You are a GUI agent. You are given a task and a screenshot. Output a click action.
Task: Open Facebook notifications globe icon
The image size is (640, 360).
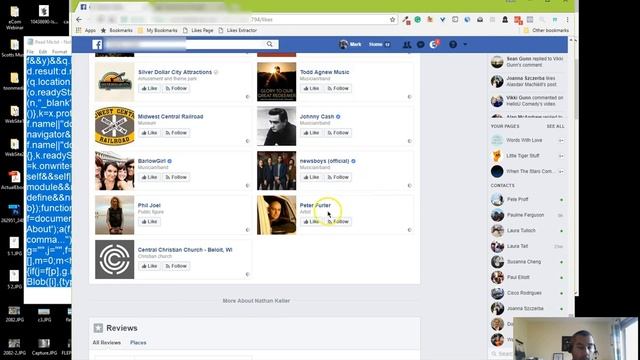pos(434,44)
